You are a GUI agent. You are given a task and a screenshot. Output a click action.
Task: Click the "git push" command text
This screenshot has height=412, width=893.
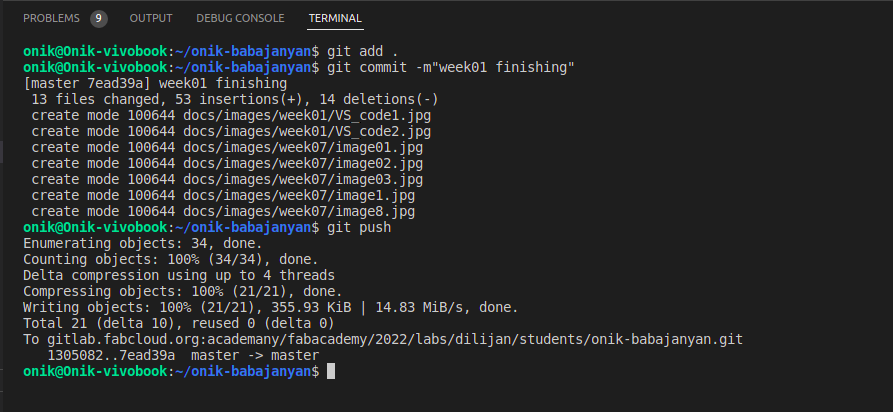pyautogui.click(x=356, y=228)
